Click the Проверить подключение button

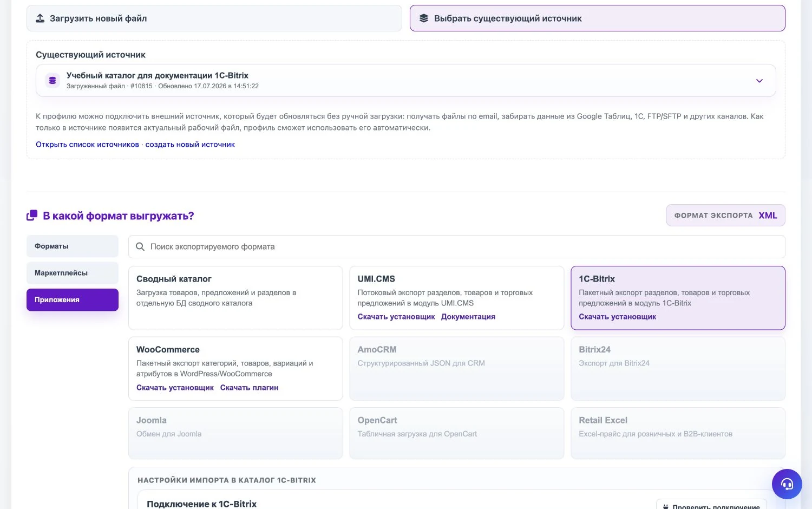tap(711, 504)
